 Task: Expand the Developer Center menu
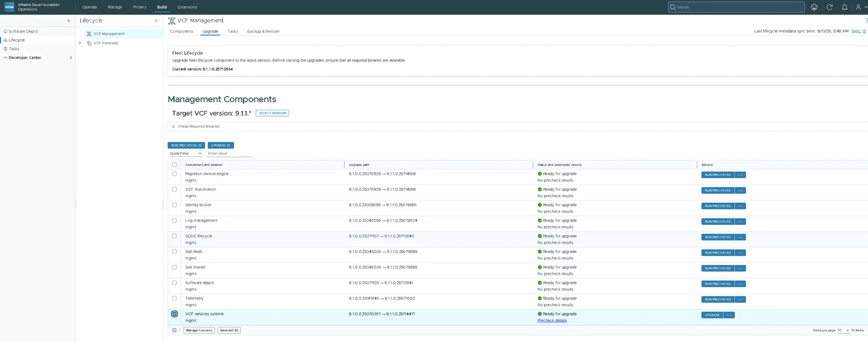pos(71,58)
